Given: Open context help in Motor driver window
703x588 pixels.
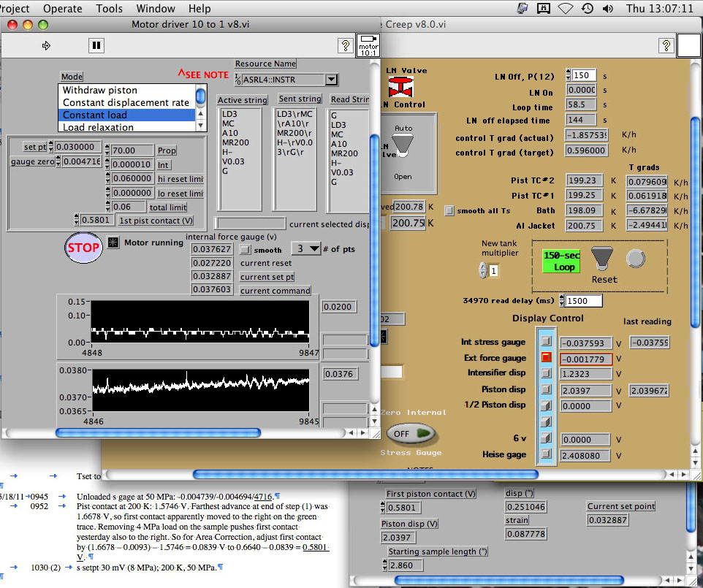Looking at the screenshot, I should tap(344, 45).
